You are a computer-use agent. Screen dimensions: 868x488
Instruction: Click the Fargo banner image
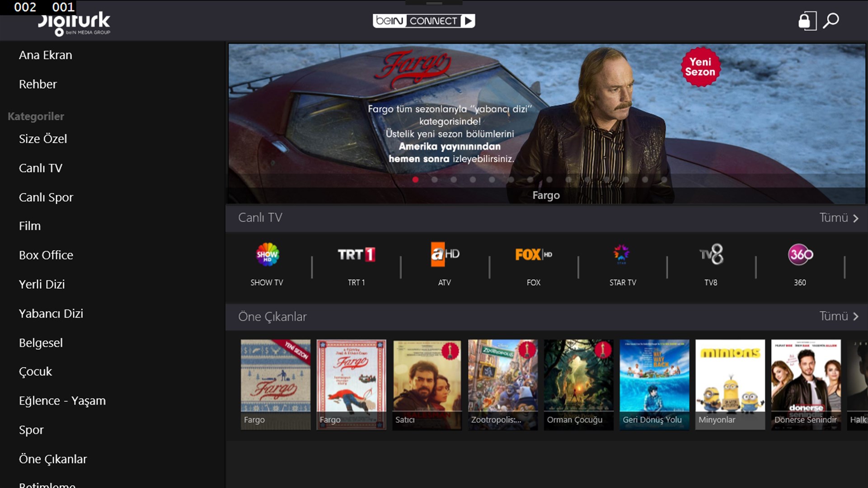[547, 123]
